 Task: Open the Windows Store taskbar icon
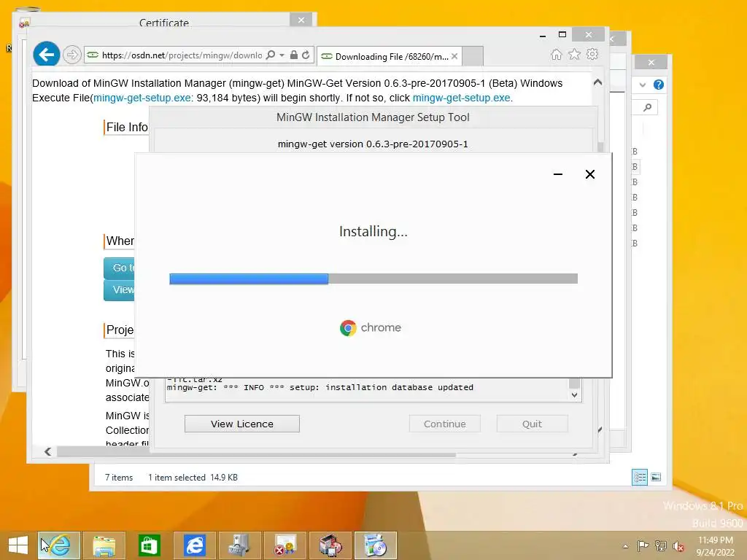pyautogui.click(x=149, y=545)
